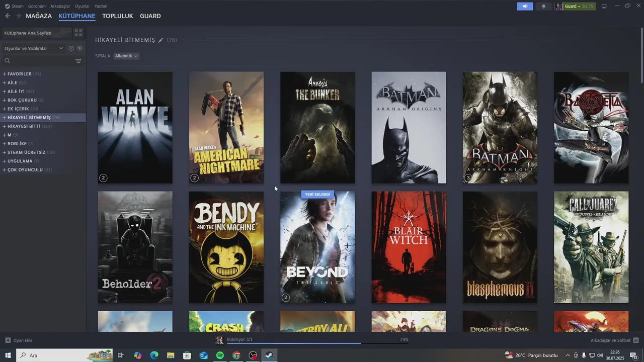644x362 pixels.
Task: Click the library vertical scrollbar
Action: tap(642, 55)
